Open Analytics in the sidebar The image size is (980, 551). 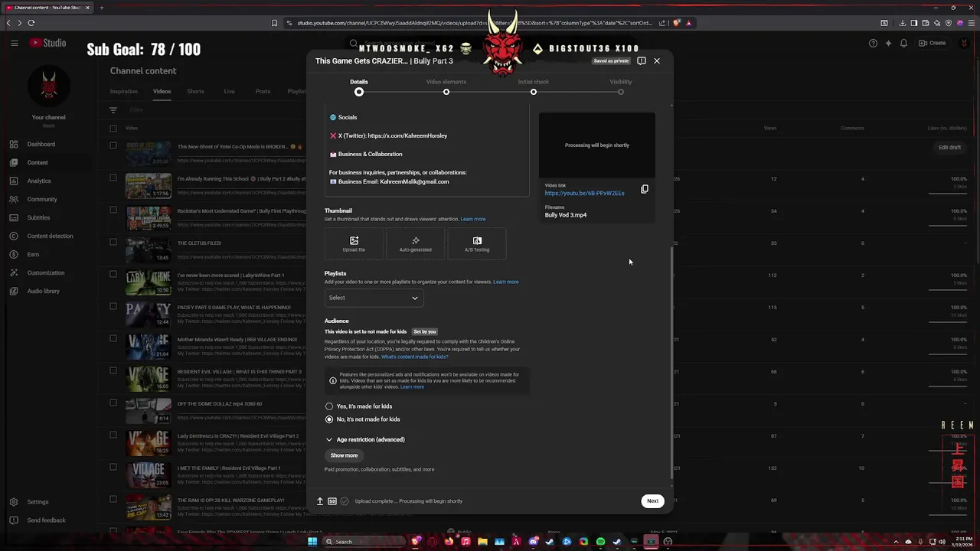(39, 181)
